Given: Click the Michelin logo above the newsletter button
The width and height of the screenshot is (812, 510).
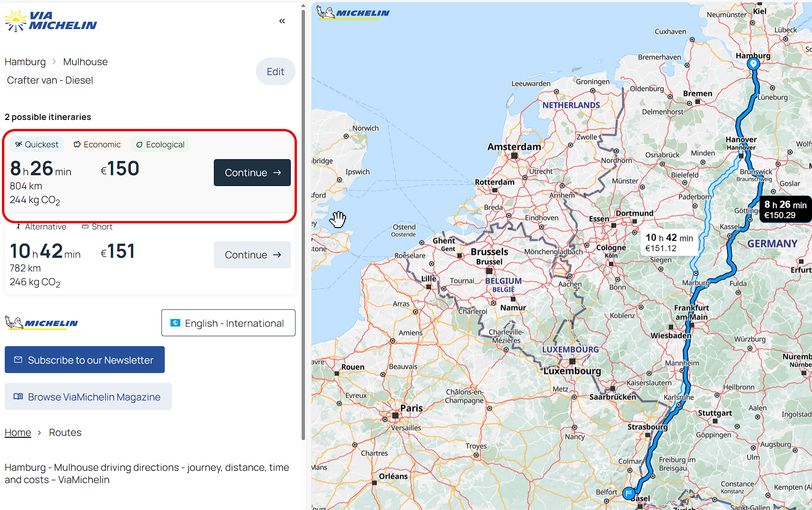Looking at the screenshot, I should click(42, 323).
